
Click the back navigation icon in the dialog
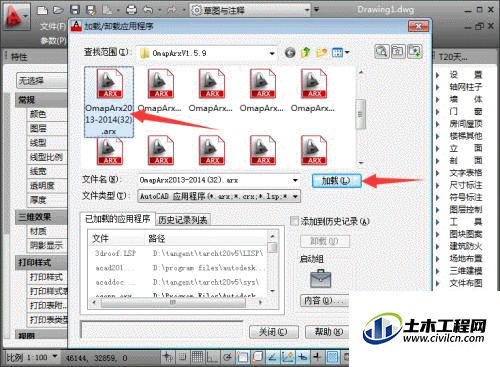(x=290, y=53)
